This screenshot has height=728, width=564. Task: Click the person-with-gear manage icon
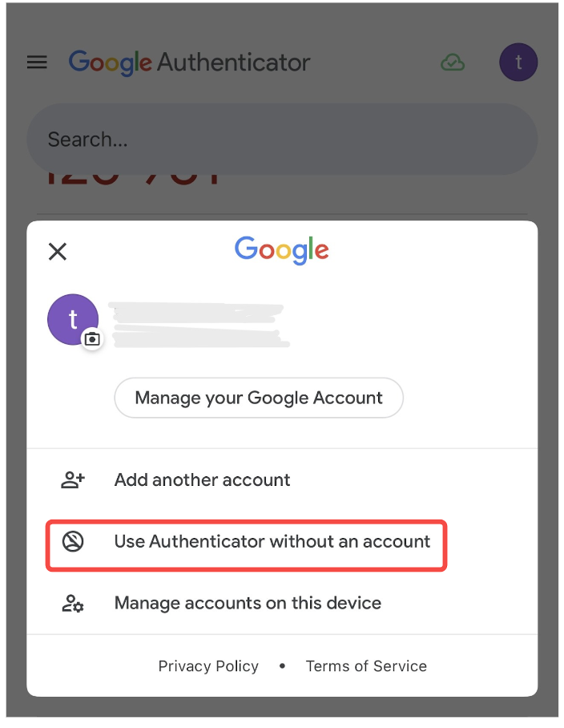[x=73, y=603]
